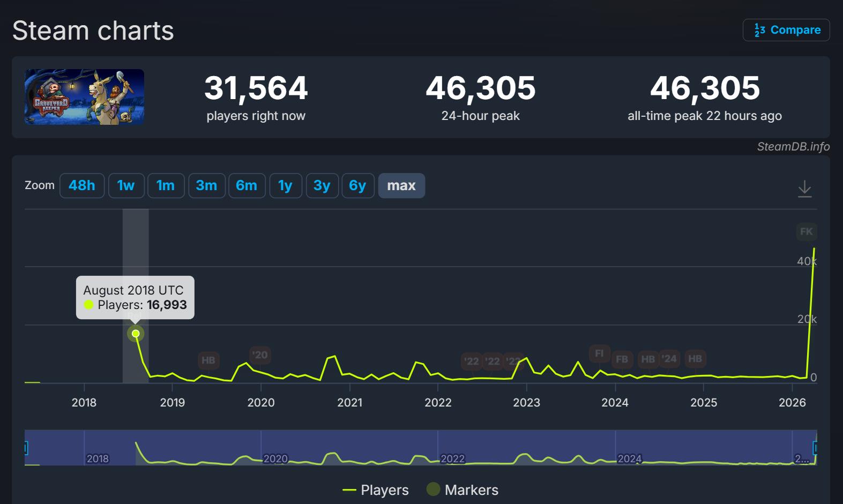The height and width of the screenshot is (504, 843).
Task: Click the numbered icon in the Compare button
Action: 759,30
